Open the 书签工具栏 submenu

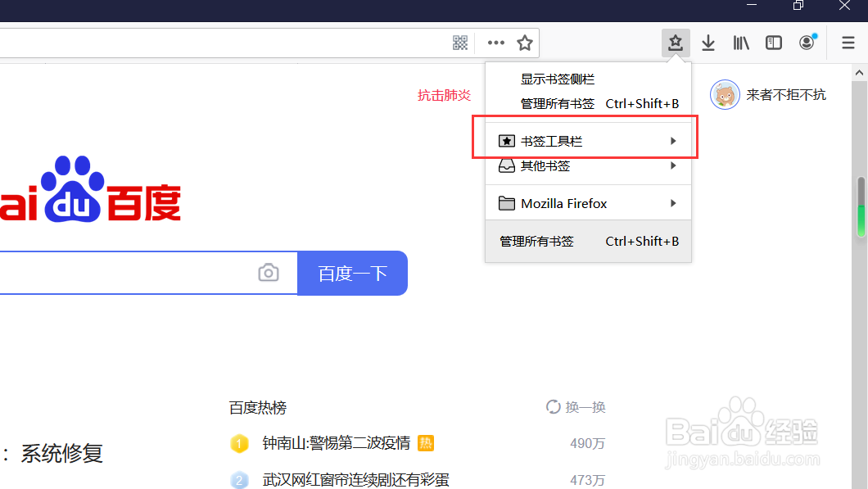click(x=588, y=141)
